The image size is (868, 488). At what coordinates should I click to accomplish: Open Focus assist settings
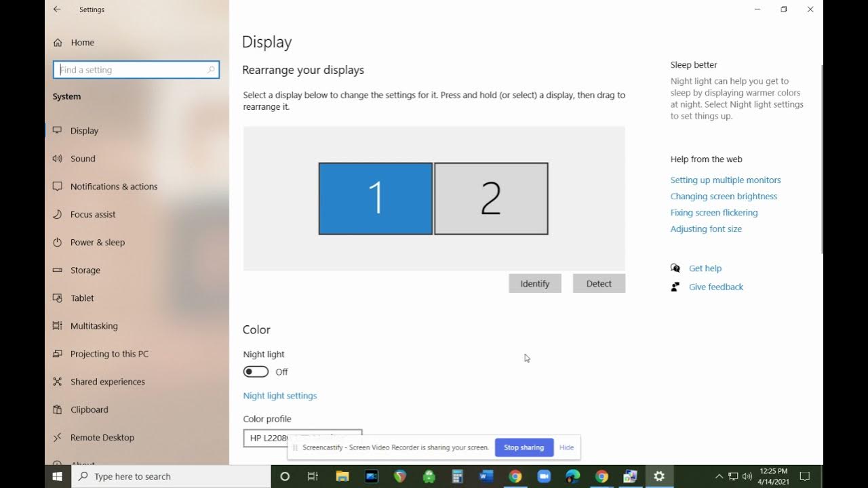click(93, 214)
